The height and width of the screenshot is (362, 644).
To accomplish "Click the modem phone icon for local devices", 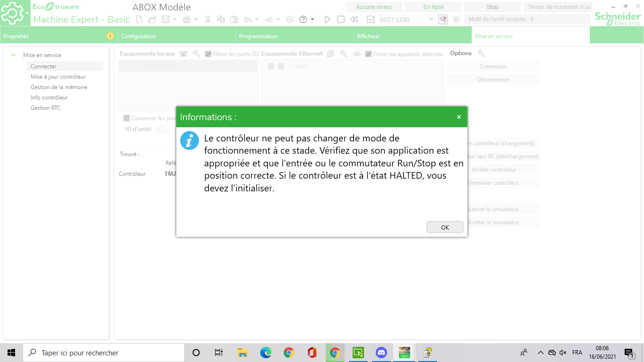I will [x=183, y=54].
